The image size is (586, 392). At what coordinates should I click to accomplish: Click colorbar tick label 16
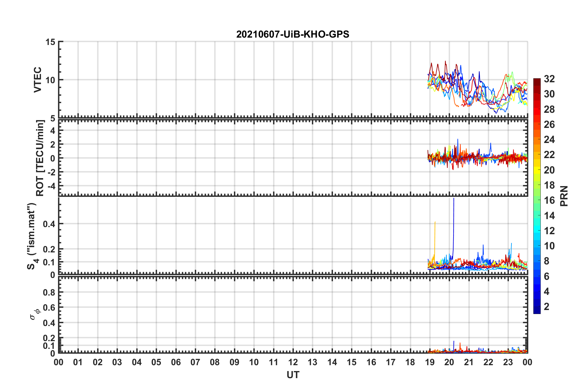coord(549,200)
